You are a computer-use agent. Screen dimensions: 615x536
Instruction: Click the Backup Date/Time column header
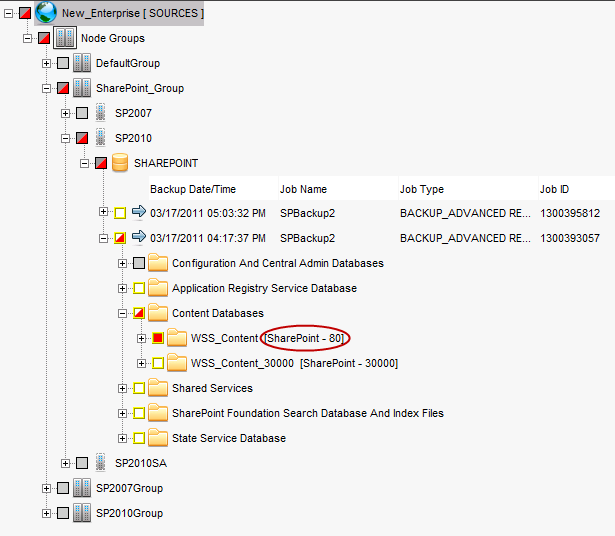[x=193, y=189]
